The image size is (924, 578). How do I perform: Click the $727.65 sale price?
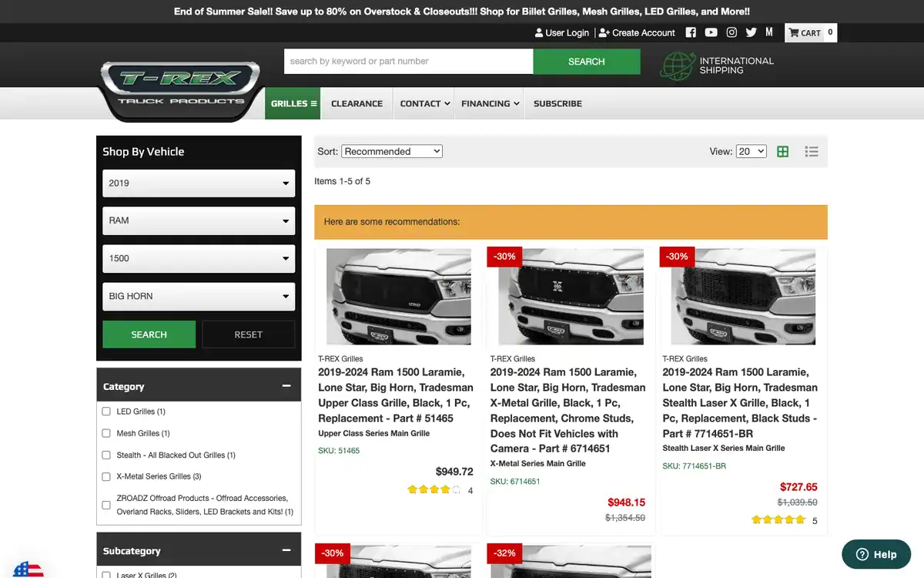pyautogui.click(x=798, y=487)
